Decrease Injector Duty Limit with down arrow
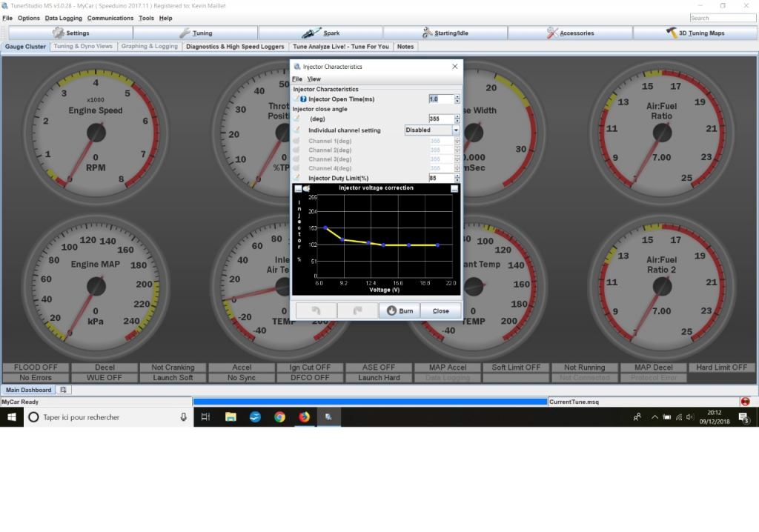This screenshot has height=532, width=759. 457,180
